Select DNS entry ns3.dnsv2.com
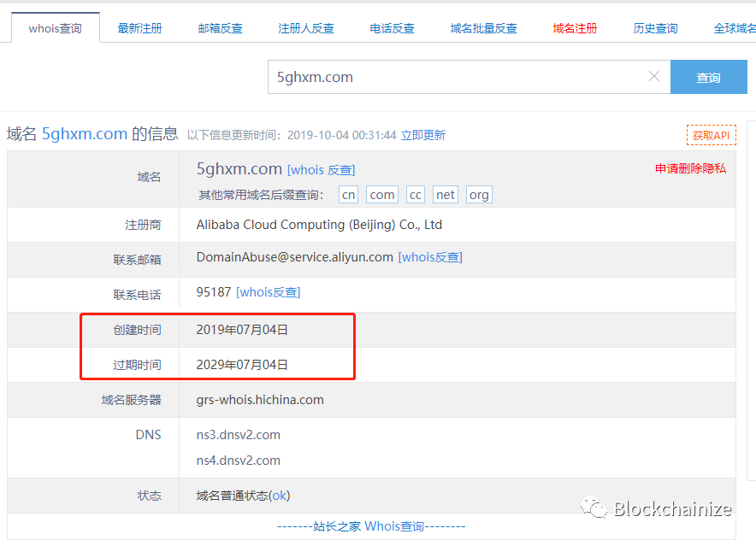Screen dimensions: 756x540 [x=239, y=435]
